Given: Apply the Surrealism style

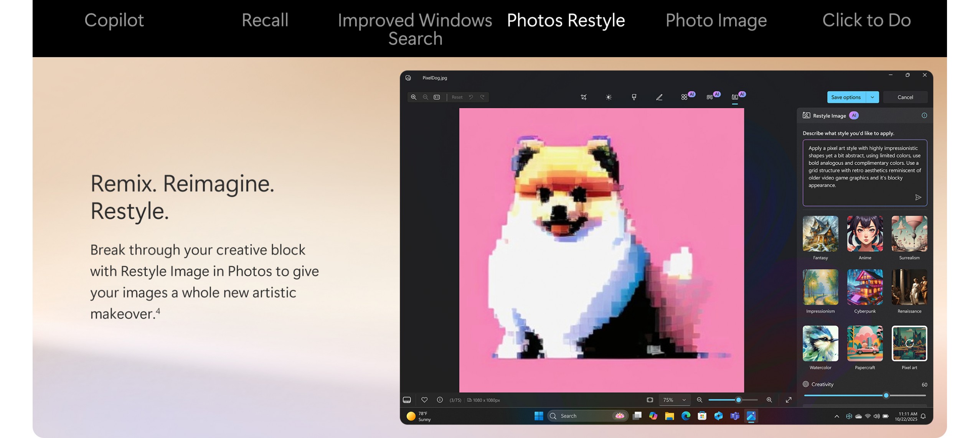Looking at the screenshot, I should 909,234.
